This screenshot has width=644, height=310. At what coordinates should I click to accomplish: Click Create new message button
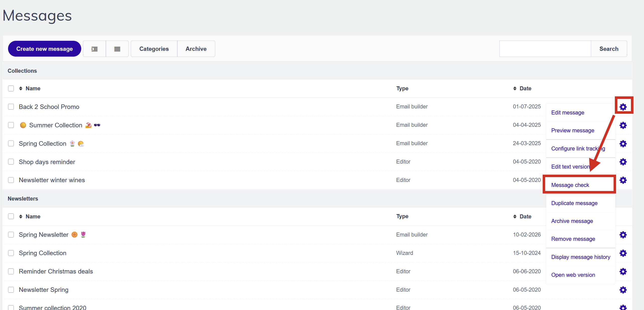click(x=45, y=49)
